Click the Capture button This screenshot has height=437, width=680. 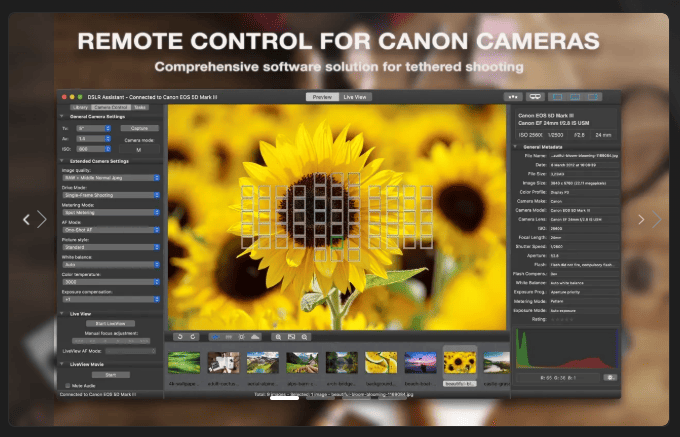[x=140, y=128]
